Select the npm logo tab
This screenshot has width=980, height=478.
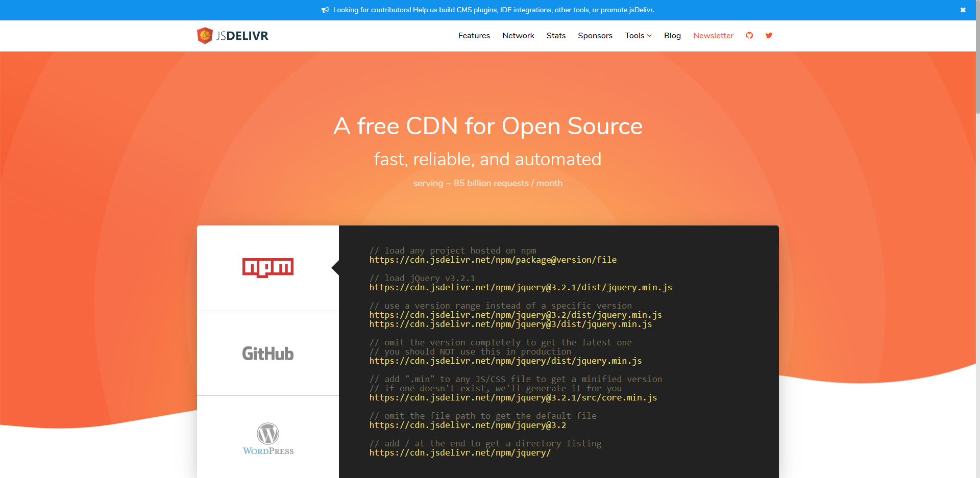(x=268, y=268)
